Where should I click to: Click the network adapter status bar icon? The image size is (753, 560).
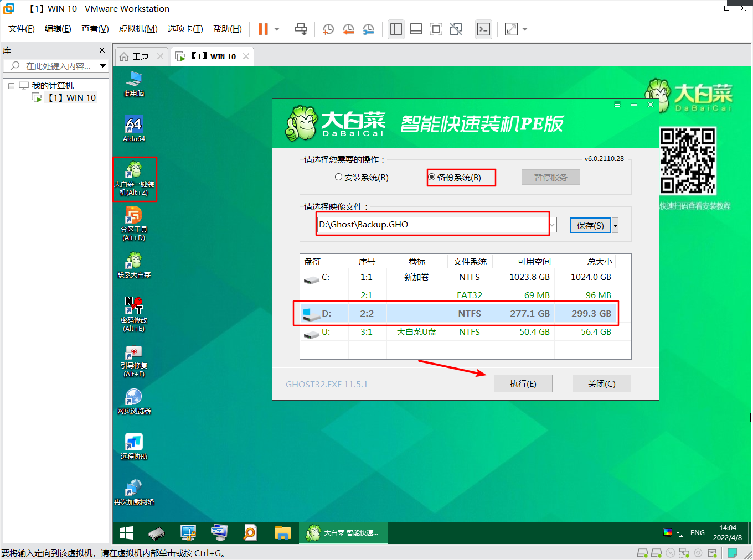coord(684,553)
